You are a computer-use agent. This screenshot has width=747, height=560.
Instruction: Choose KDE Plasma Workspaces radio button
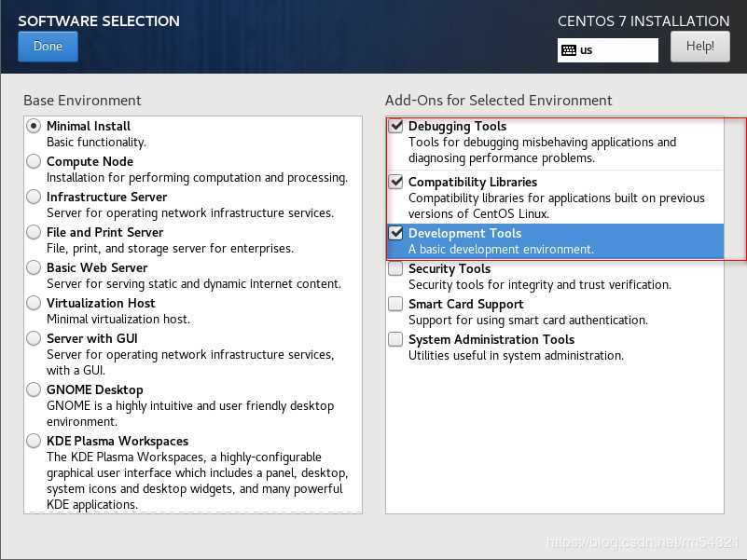pos(34,441)
